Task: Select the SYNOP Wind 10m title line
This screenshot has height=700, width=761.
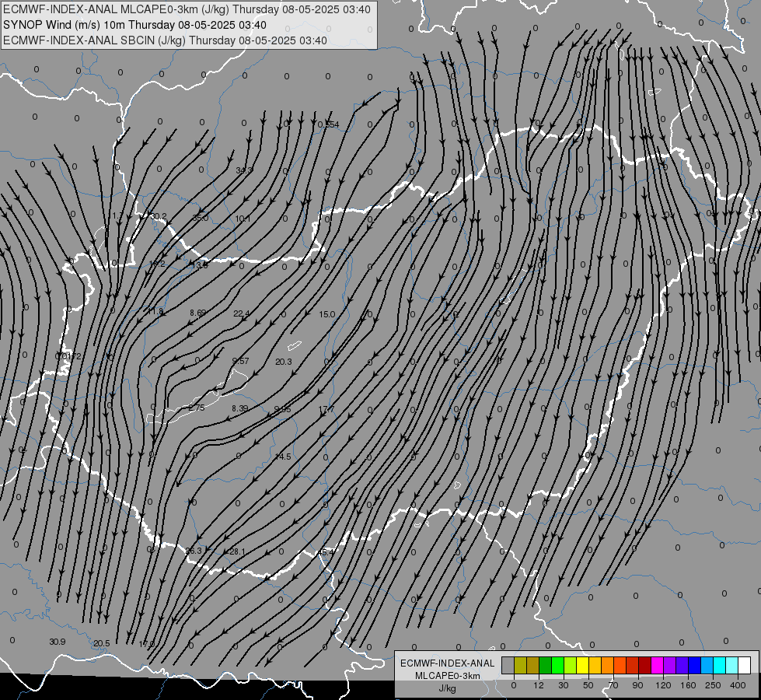Action: coord(134,25)
